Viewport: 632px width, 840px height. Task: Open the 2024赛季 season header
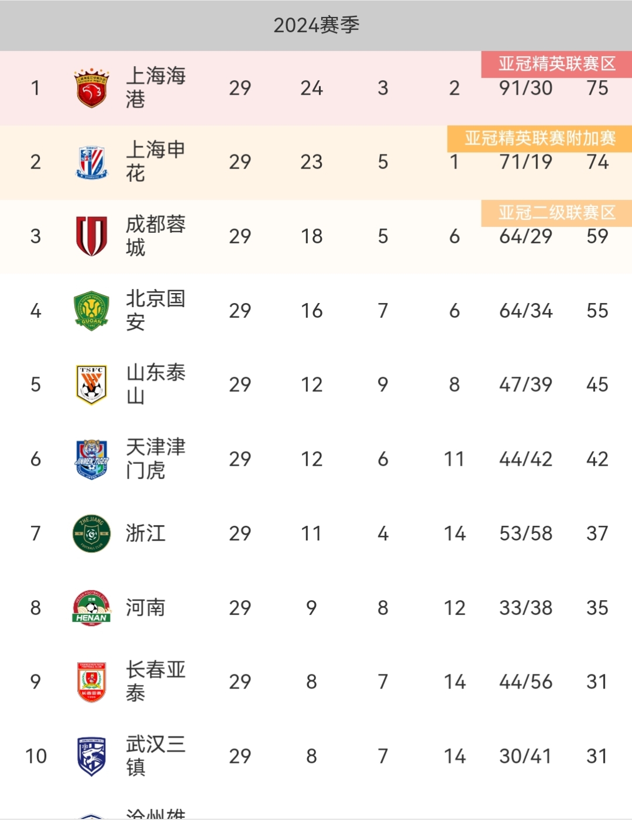pos(316,25)
